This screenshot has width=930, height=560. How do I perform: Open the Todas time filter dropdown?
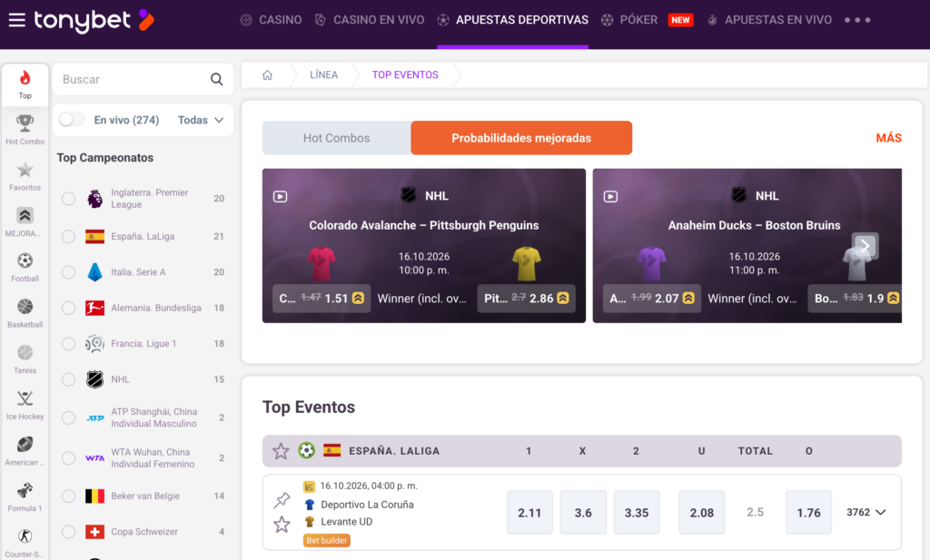coord(201,120)
